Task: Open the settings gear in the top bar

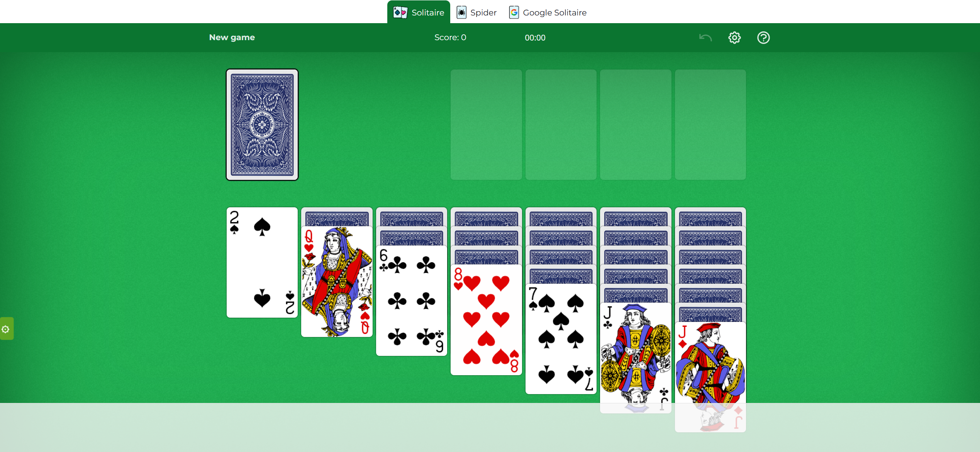Action: 734,37
